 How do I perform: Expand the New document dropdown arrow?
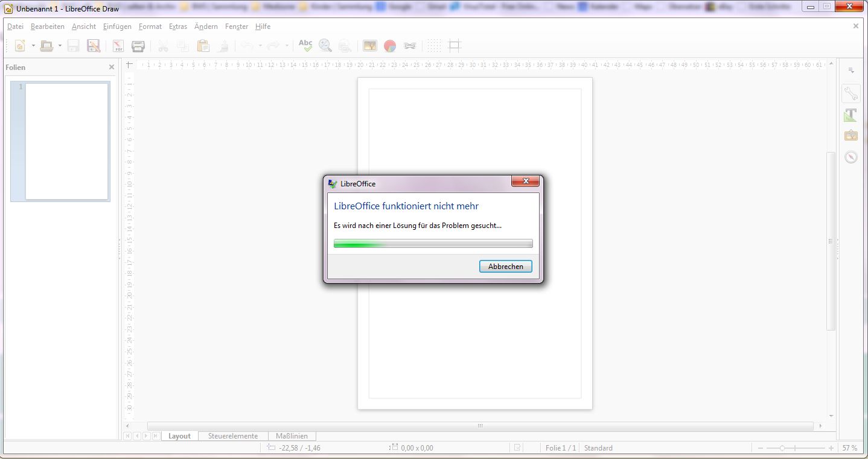pos(33,46)
